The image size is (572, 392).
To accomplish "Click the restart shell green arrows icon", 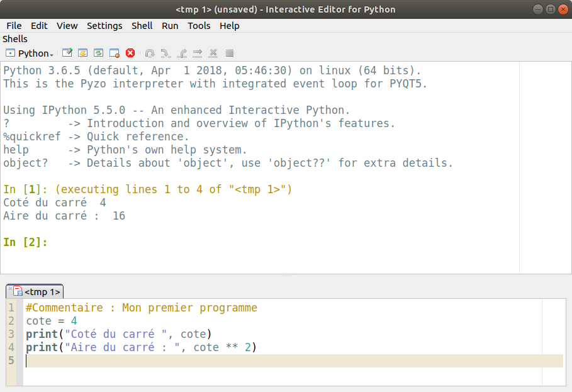I will click(99, 53).
